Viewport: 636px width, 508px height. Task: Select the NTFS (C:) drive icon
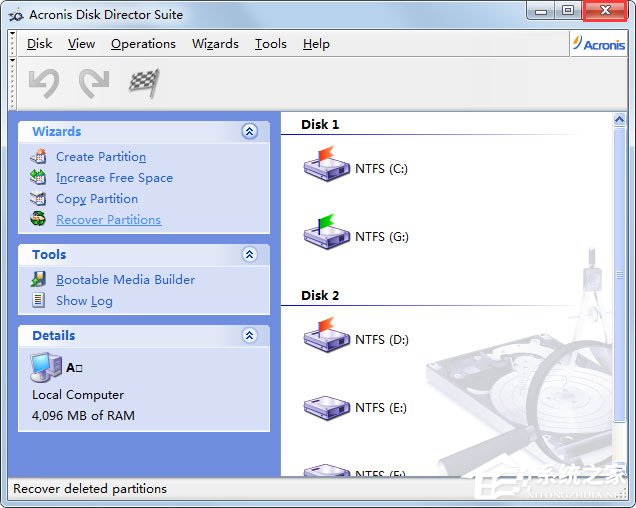tap(327, 164)
